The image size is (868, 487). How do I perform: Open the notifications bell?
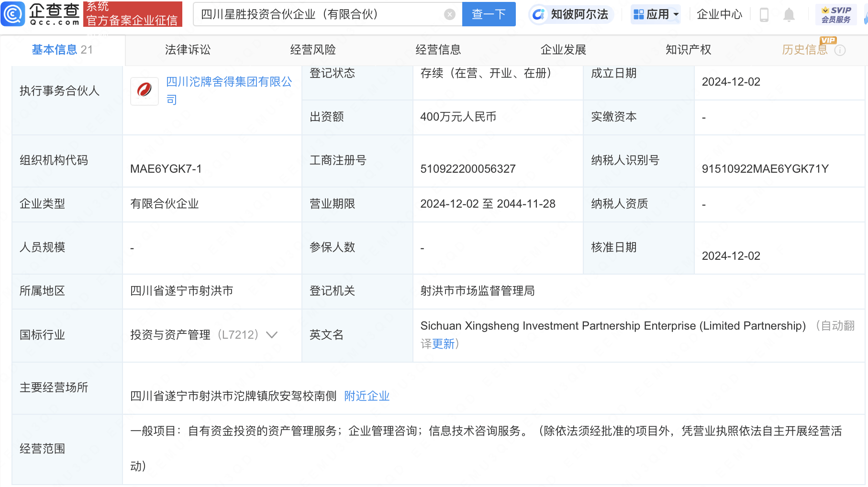[x=789, y=15]
